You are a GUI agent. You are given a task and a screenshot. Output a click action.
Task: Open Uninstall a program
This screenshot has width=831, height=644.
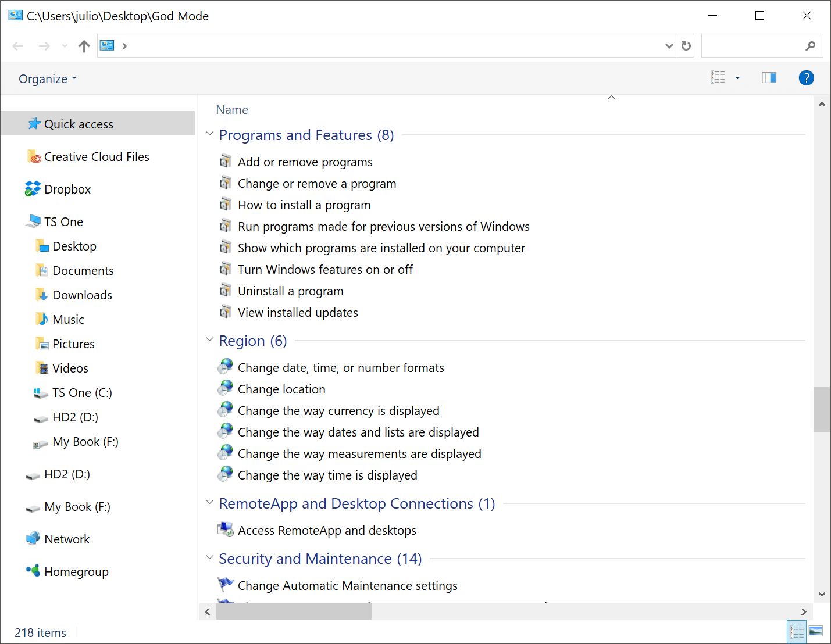(x=290, y=291)
